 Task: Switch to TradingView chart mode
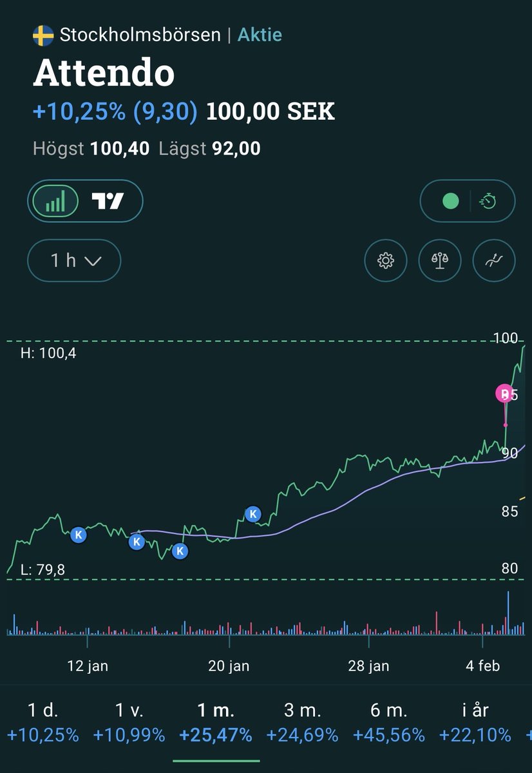coord(108,202)
